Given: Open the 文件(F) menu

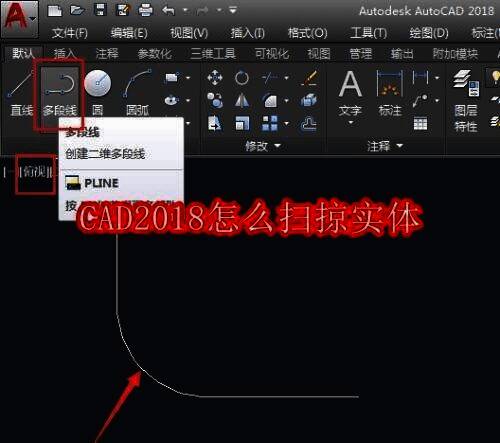Looking at the screenshot, I should (x=70, y=33).
